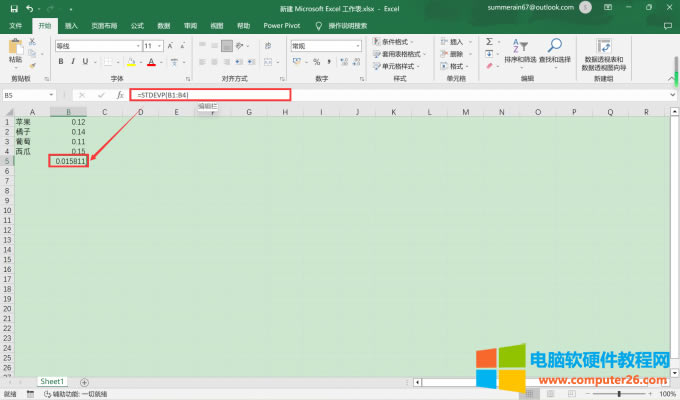Click the Name Box showing B5
680x400 pixels.
coord(30,95)
